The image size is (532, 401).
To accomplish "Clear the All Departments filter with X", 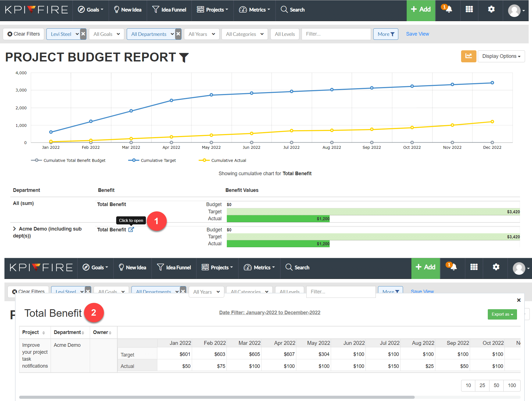I will pyautogui.click(x=178, y=34).
